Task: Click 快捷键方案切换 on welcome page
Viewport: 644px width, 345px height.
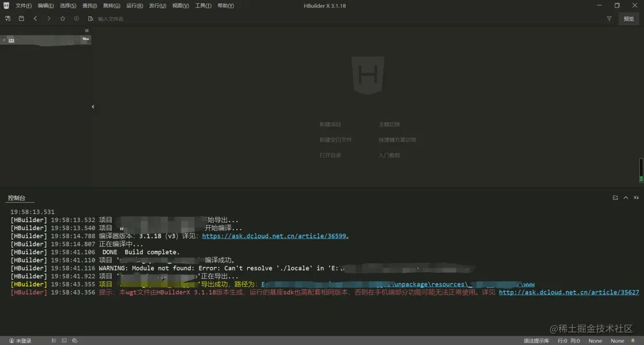Action: point(397,140)
